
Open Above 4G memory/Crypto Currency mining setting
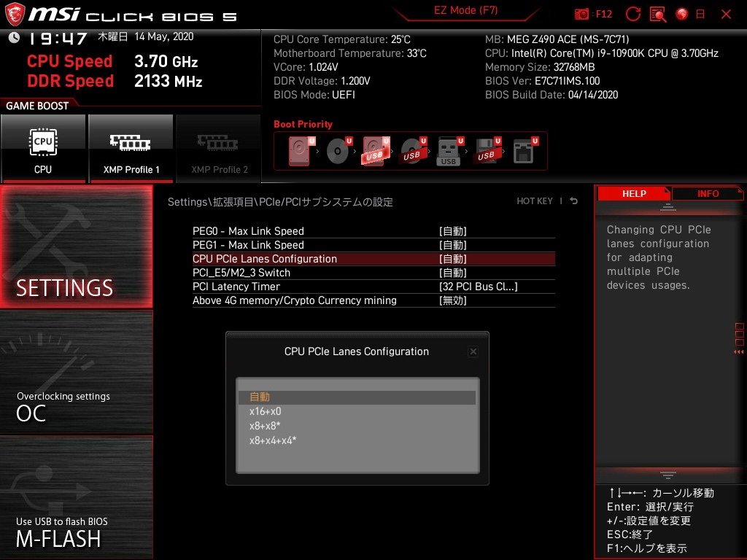[x=373, y=300]
